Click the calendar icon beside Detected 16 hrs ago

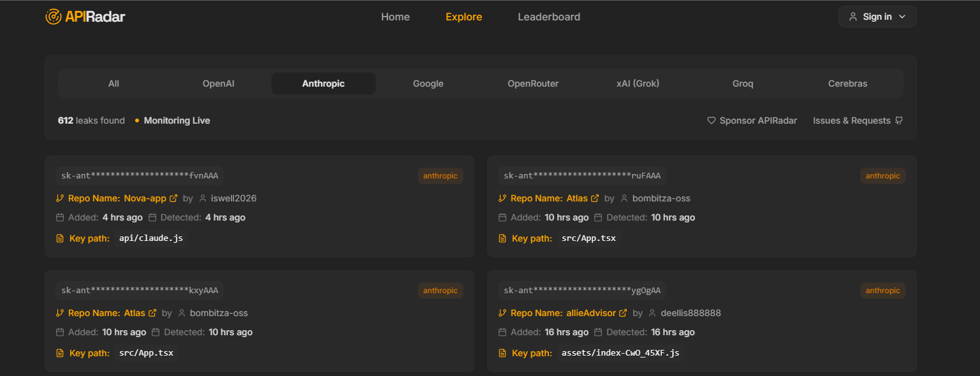click(598, 332)
